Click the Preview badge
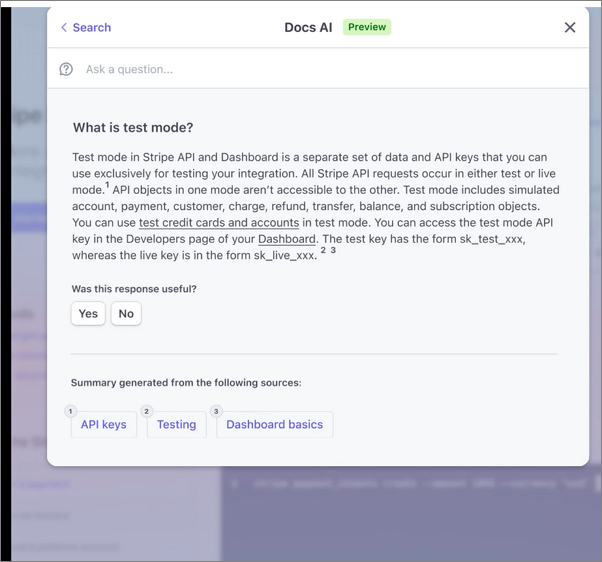The height and width of the screenshot is (562, 602). click(x=367, y=27)
